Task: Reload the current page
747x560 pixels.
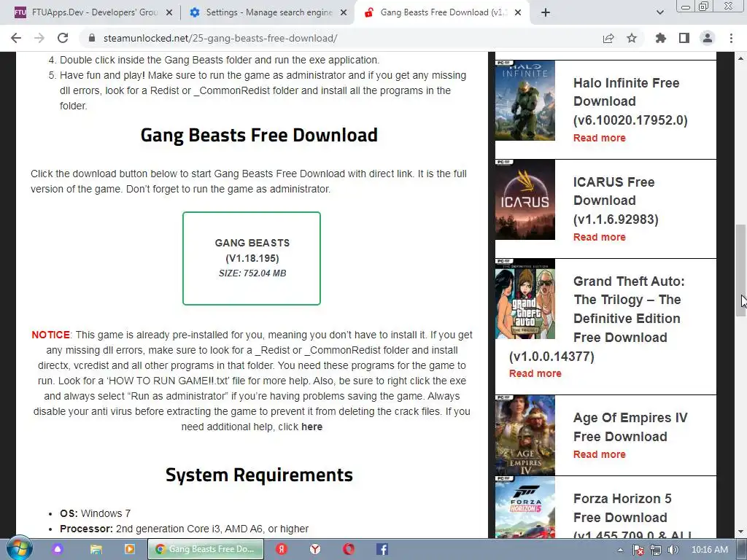Action: tap(63, 38)
